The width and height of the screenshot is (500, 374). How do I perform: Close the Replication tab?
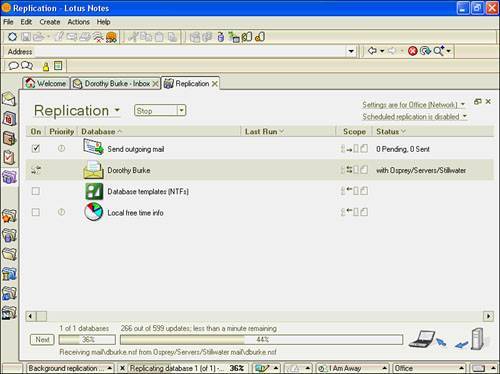coord(215,84)
